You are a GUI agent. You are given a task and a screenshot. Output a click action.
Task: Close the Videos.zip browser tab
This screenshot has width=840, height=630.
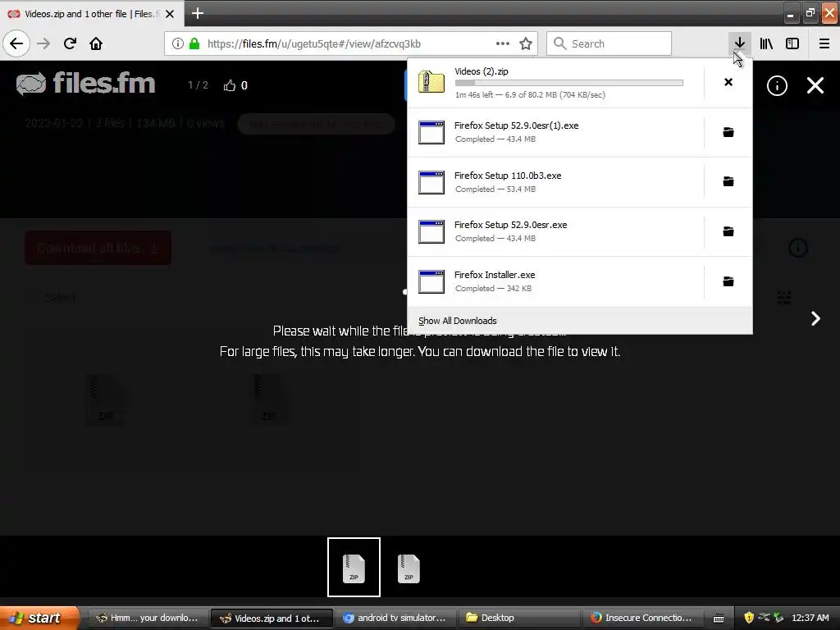pyautogui.click(x=170, y=14)
